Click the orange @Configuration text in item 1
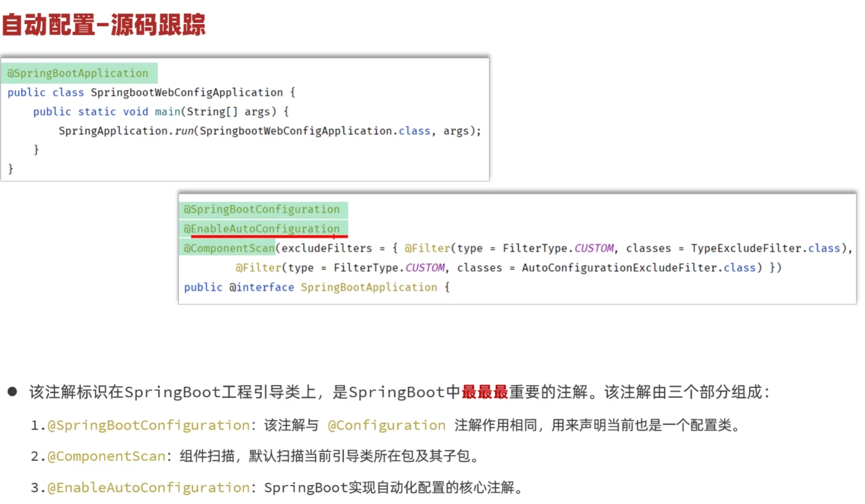865x504 pixels. click(387, 425)
